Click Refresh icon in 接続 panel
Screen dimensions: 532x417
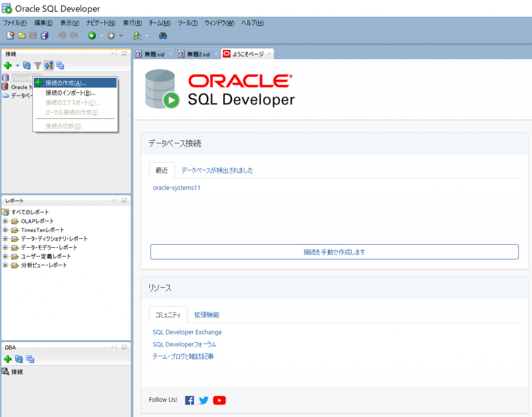pyautogui.click(x=26, y=65)
